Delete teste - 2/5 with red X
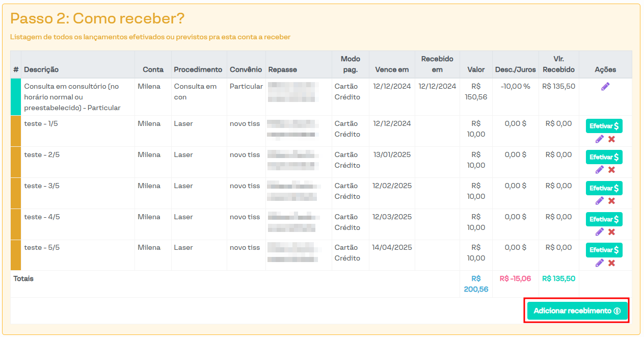Screen dimensions: 644x337 (x=611, y=170)
